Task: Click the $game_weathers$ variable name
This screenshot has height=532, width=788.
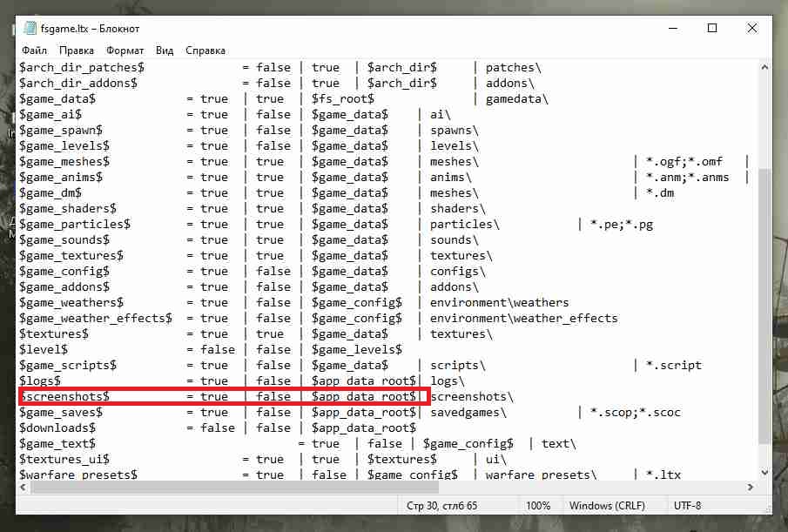Action: (71, 302)
